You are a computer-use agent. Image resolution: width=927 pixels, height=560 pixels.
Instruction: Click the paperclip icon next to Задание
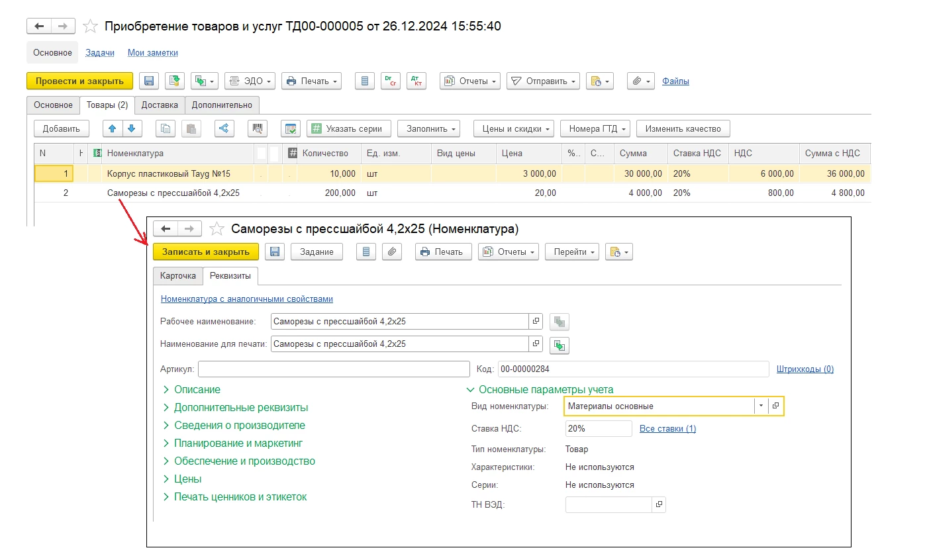pyautogui.click(x=392, y=252)
